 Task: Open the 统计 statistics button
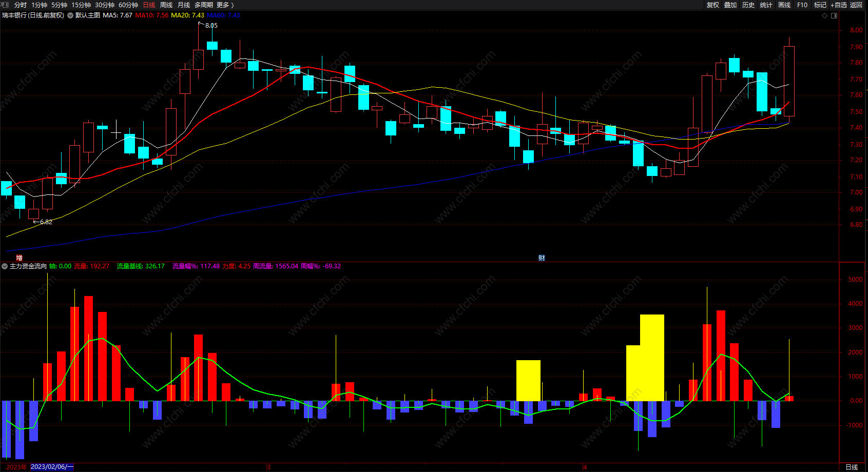point(766,5)
